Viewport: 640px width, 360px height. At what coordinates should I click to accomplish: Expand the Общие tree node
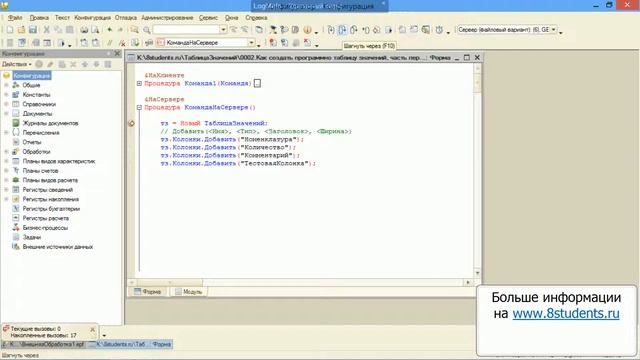pyautogui.click(x=6, y=85)
